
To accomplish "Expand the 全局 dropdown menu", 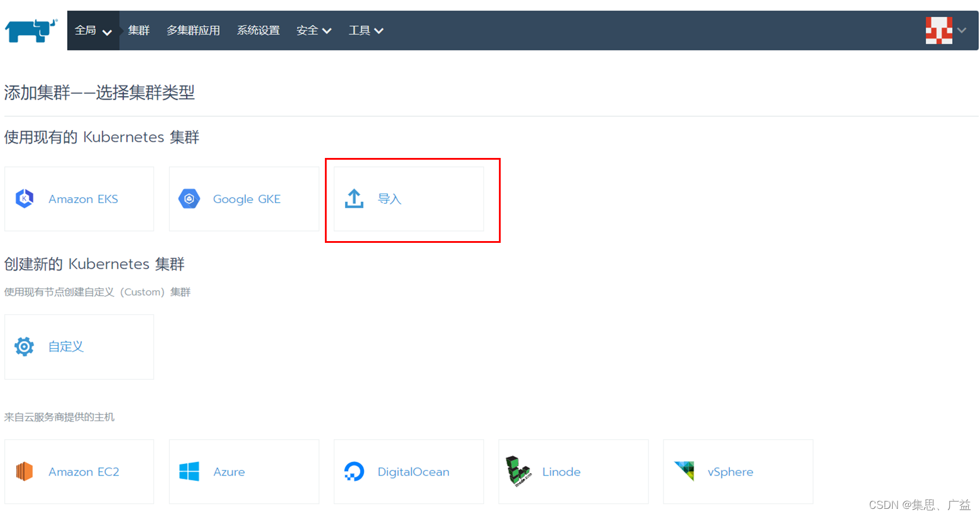I will pyautogui.click(x=93, y=30).
